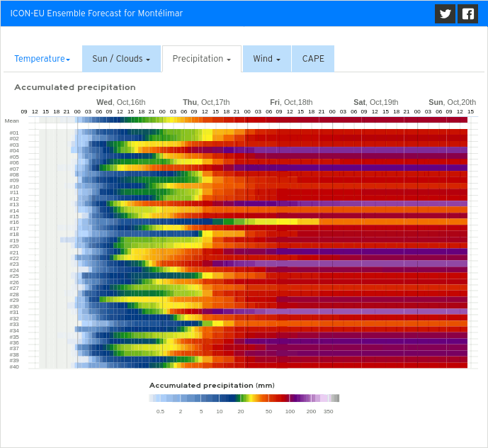
Task: Click ensemble member label #23
Action: [x=14, y=264]
